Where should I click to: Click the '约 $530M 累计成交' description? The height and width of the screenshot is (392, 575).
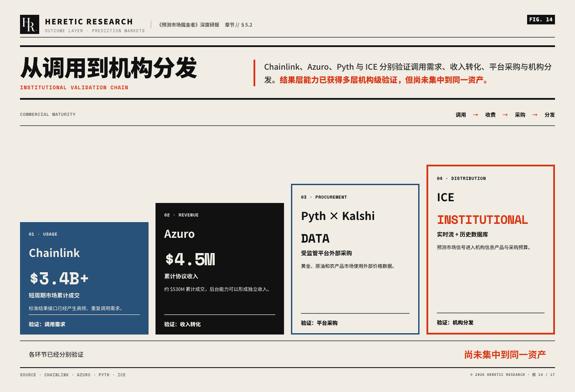[218, 289]
